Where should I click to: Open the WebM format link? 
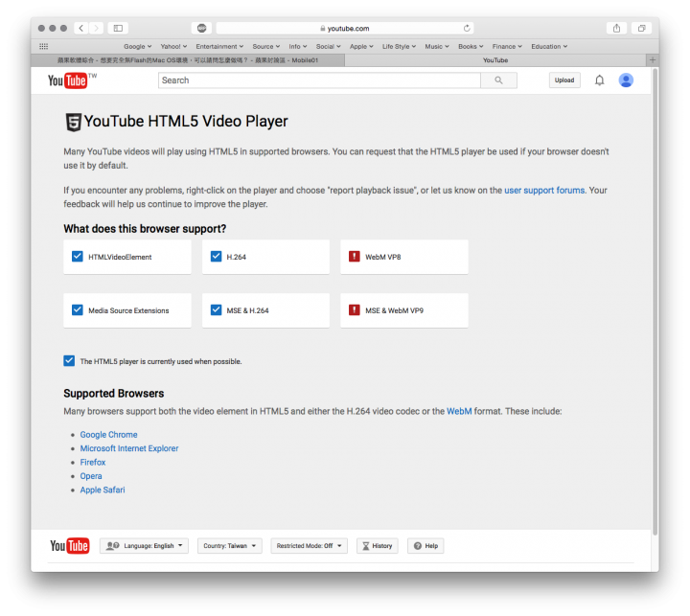point(459,411)
